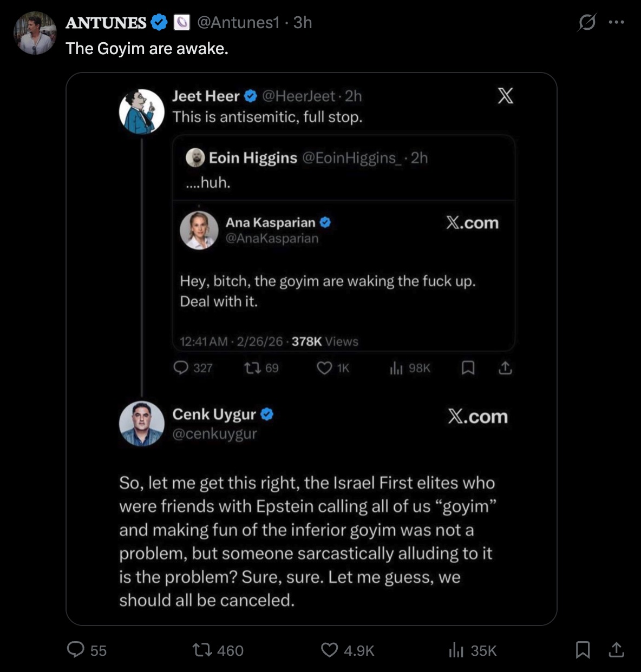Like the ANTUNES post
This screenshot has height=672, width=641.
[330, 649]
